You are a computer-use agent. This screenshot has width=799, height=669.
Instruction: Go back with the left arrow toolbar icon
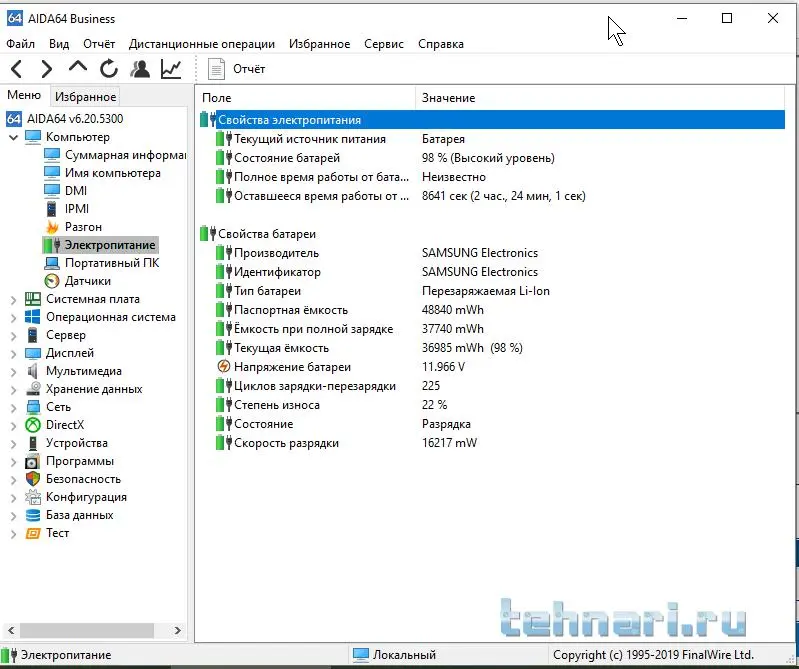coord(16,69)
